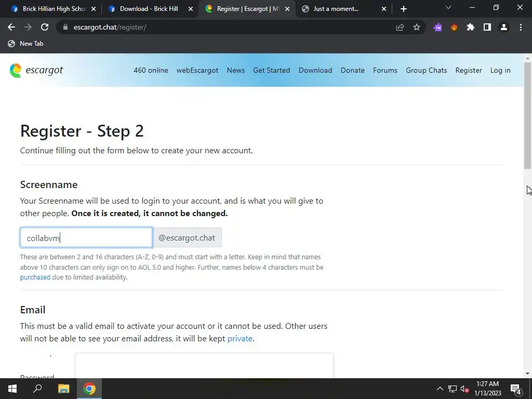Click the muted volume tray icon
The width and height of the screenshot is (532, 399).
[x=465, y=389]
